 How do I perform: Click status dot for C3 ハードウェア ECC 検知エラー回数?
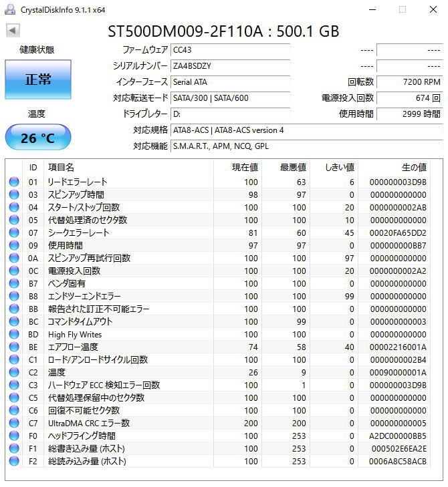14,385
